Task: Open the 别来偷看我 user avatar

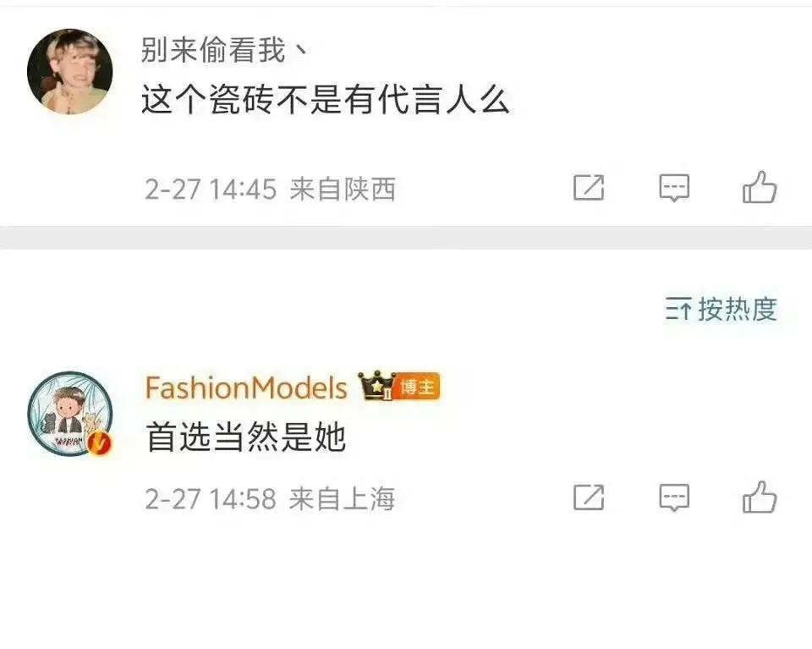Action: point(70,71)
